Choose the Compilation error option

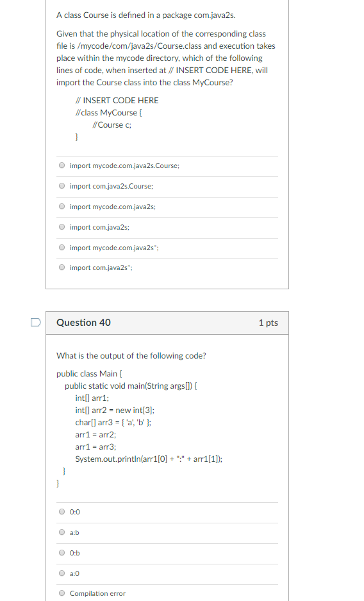(62, 593)
